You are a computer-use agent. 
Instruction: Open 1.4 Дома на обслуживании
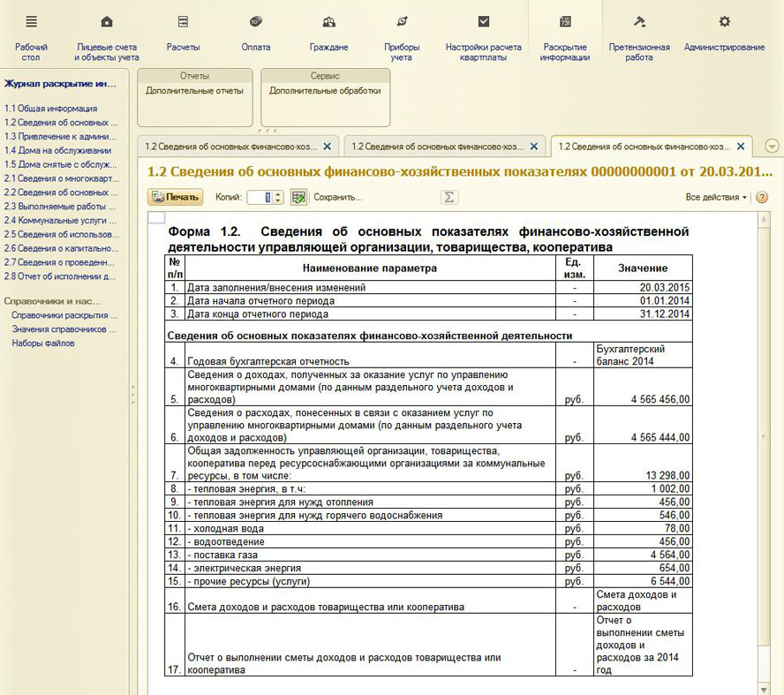(x=58, y=150)
